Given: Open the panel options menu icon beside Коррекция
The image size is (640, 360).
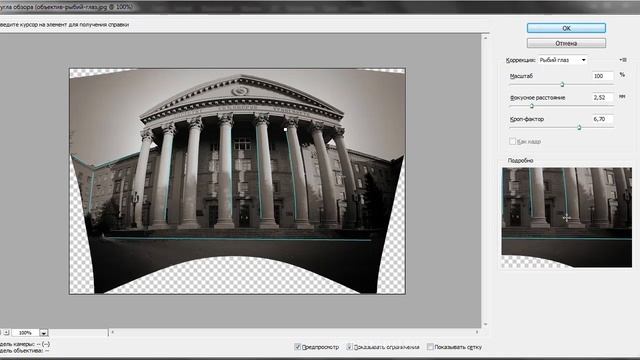Looking at the screenshot, I should click(623, 60).
